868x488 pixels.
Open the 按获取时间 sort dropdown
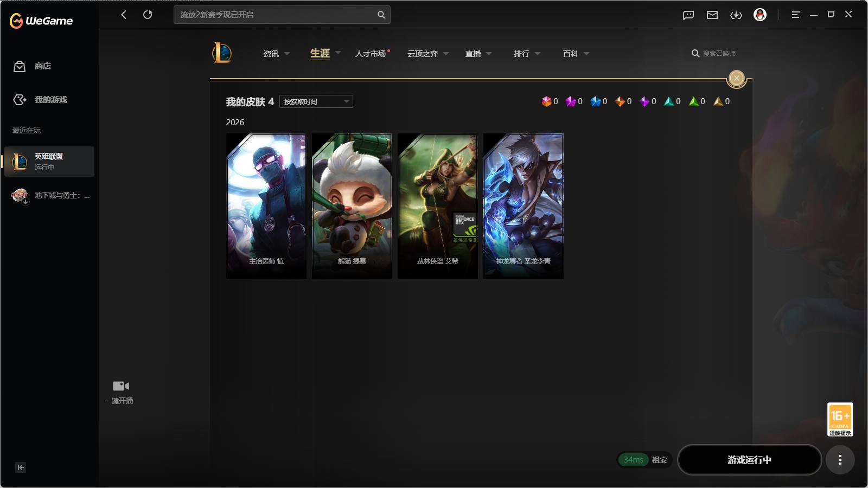316,101
